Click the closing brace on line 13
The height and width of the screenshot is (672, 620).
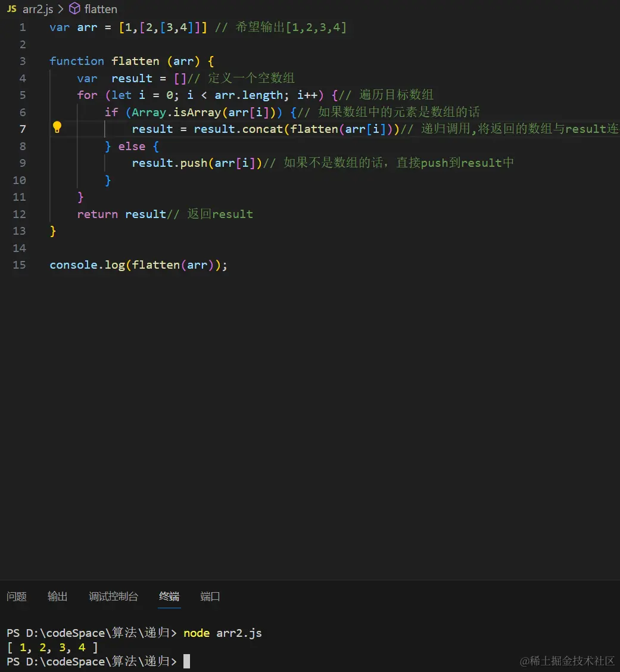click(x=52, y=231)
